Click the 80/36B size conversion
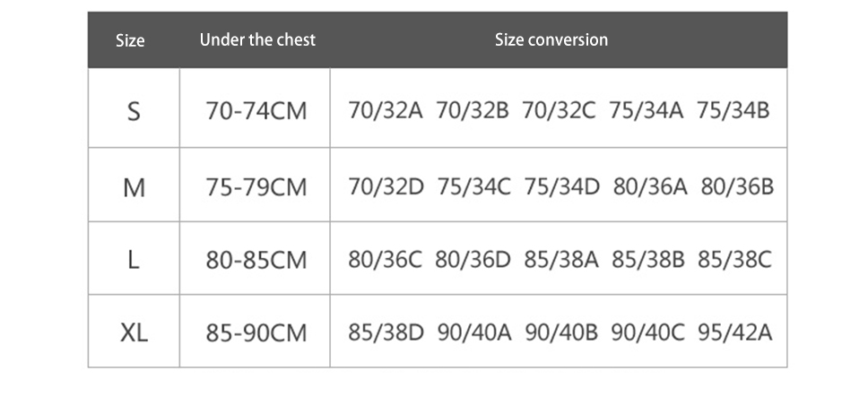Image resolution: width=868 pixels, height=405 pixels. pos(737,187)
